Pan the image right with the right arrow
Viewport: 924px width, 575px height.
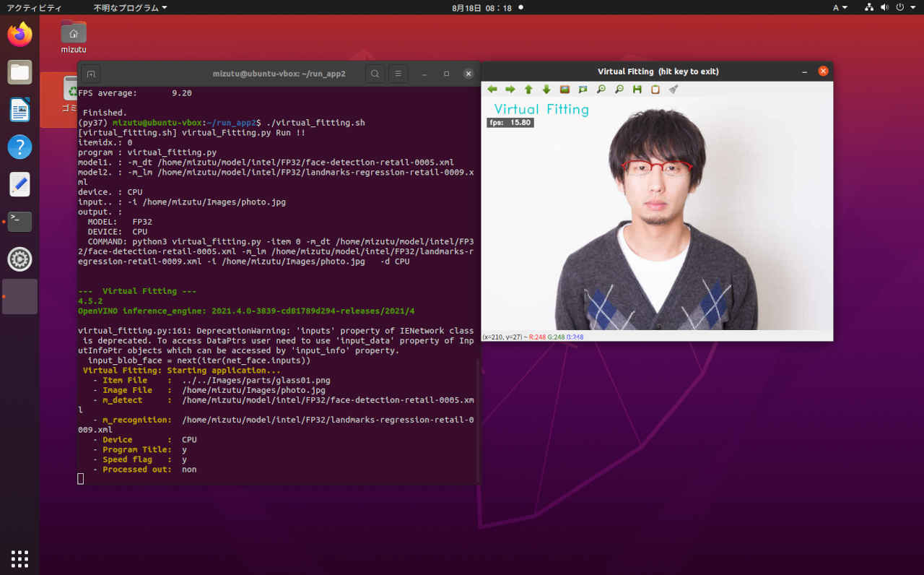pos(510,90)
